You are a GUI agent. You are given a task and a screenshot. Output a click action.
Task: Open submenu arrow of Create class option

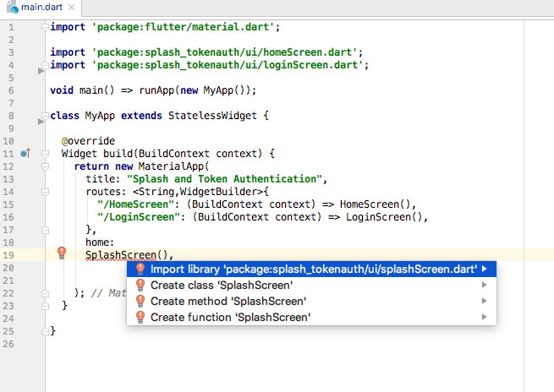[x=485, y=285]
